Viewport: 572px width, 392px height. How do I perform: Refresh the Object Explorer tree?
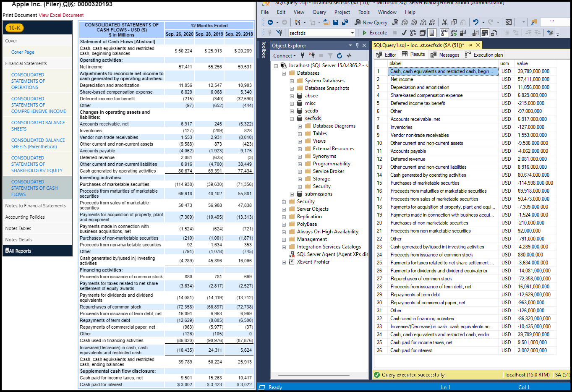(339, 55)
